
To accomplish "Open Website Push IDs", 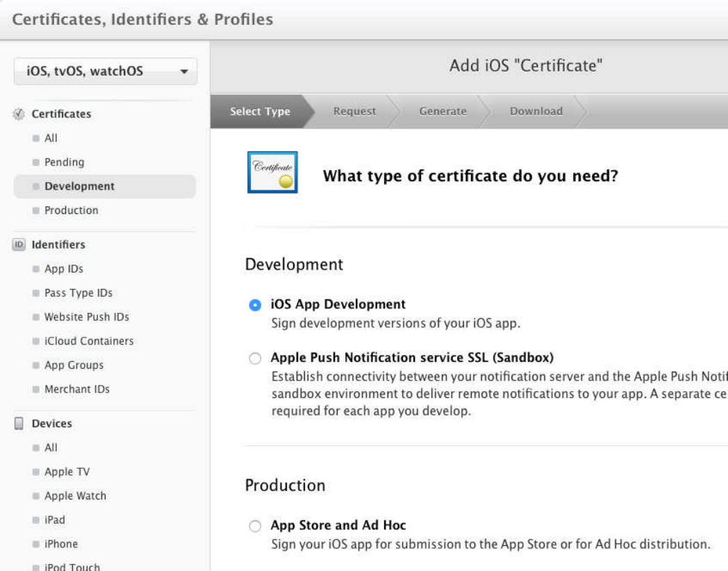I will click(x=87, y=317).
